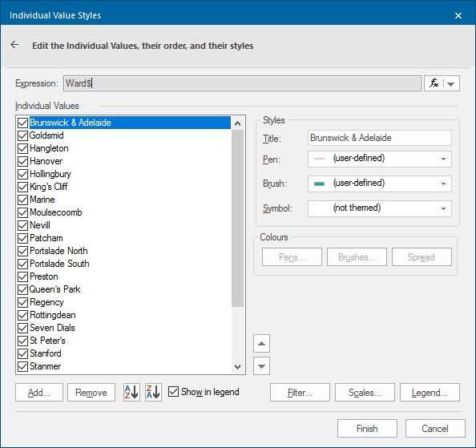Cancel the dialog

pos(435,428)
